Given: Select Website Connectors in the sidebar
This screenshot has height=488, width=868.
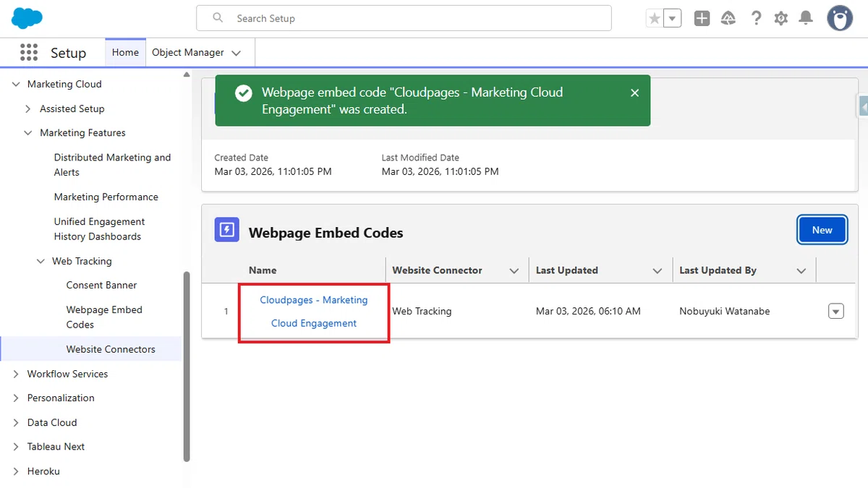Looking at the screenshot, I should tap(111, 349).
